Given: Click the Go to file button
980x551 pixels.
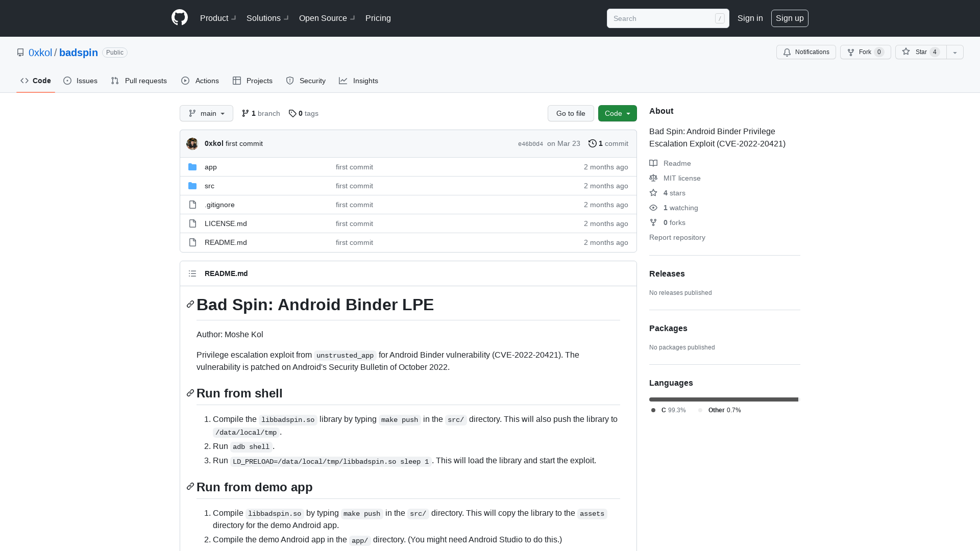Looking at the screenshot, I should [x=570, y=113].
